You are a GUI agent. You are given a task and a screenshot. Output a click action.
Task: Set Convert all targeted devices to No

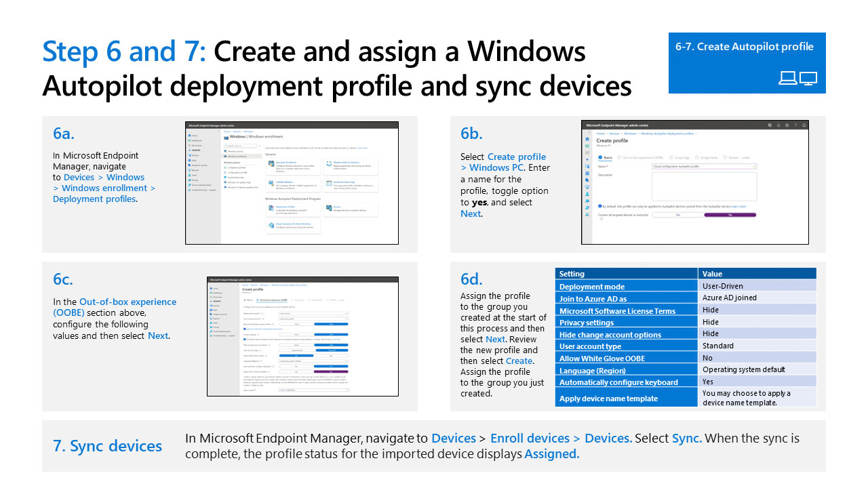[x=678, y=215]
